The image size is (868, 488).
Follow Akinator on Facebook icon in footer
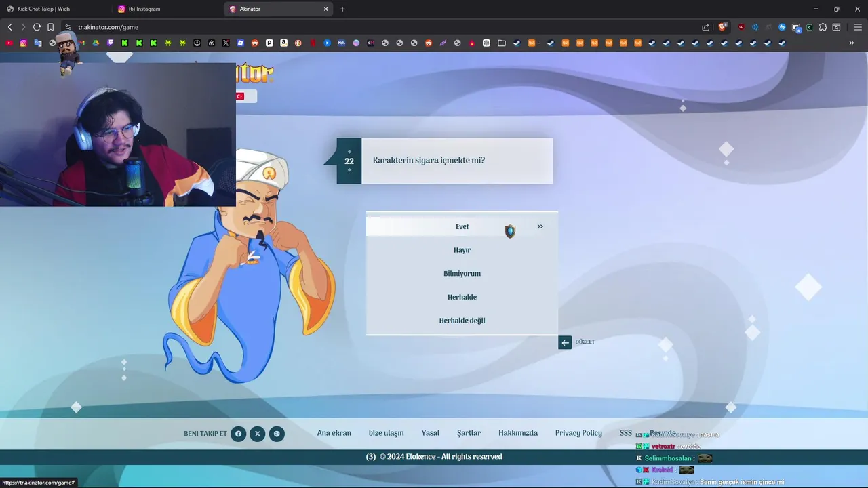pos(238,434)
